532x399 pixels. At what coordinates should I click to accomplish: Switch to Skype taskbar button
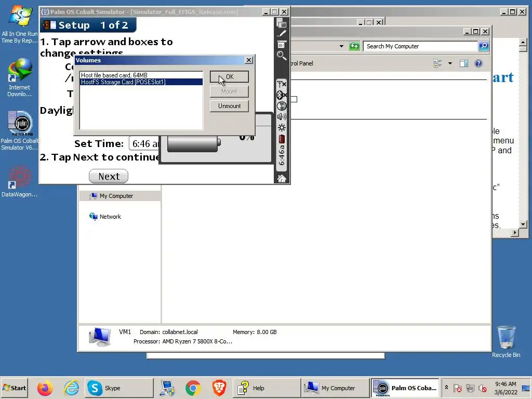(x=119, y=388)
